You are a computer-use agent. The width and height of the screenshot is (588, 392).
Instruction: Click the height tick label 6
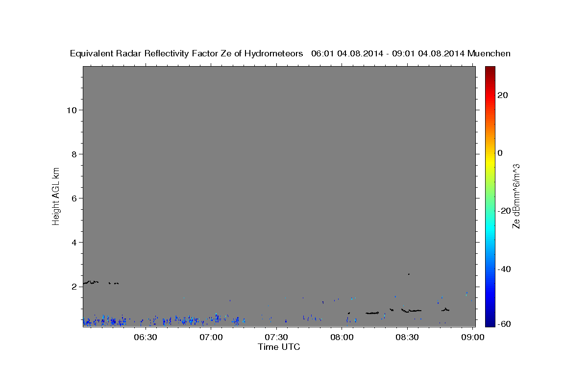coord(75,198)
